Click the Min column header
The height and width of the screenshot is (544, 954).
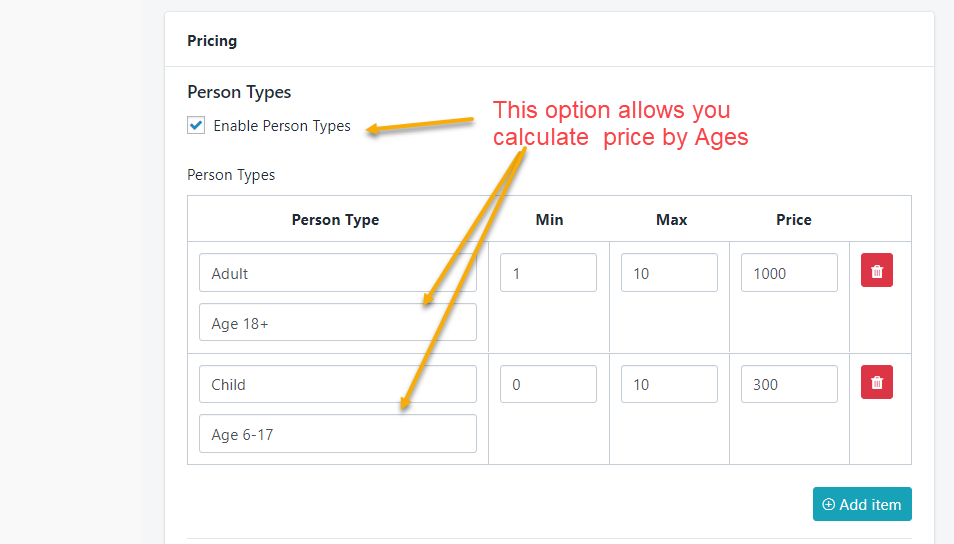549,220
